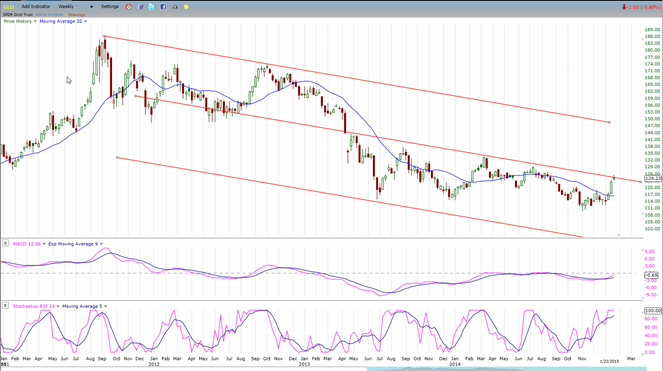Click the 2013 year label on time axis

304,364
